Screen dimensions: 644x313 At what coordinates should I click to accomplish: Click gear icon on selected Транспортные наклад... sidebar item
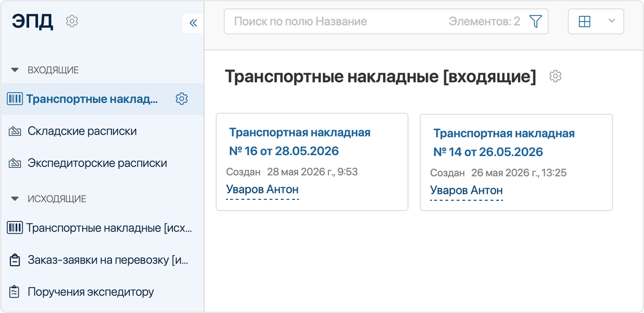point(182,99)
